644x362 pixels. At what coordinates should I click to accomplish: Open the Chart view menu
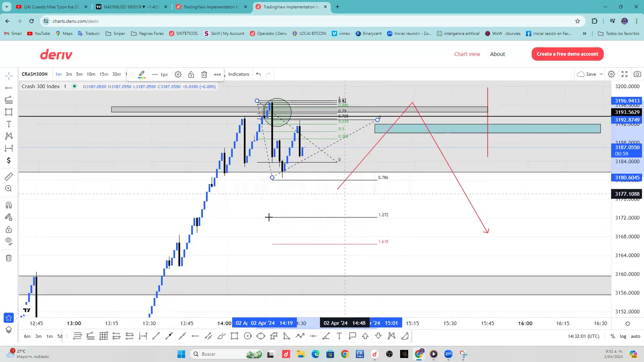(x=467, y=54)
